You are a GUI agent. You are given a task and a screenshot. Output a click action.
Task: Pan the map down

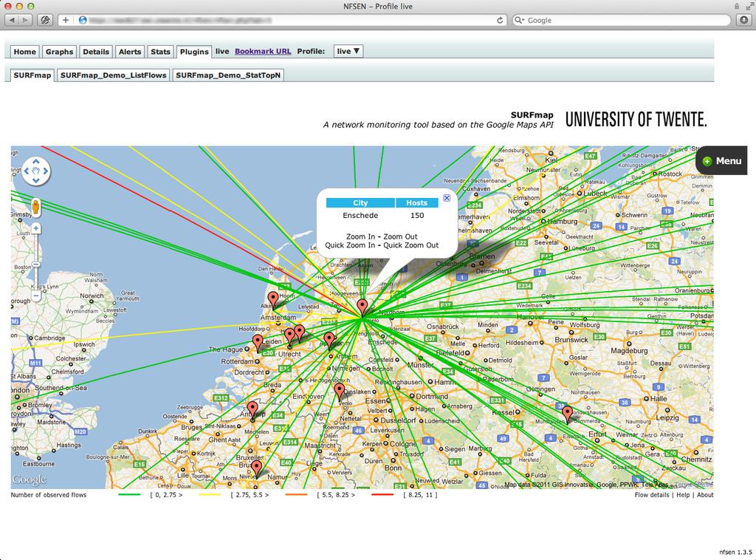(x=36, y=180)
